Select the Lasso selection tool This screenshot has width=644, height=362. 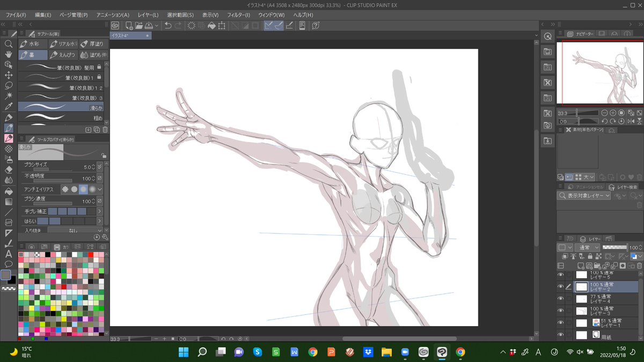pos(9,85)
